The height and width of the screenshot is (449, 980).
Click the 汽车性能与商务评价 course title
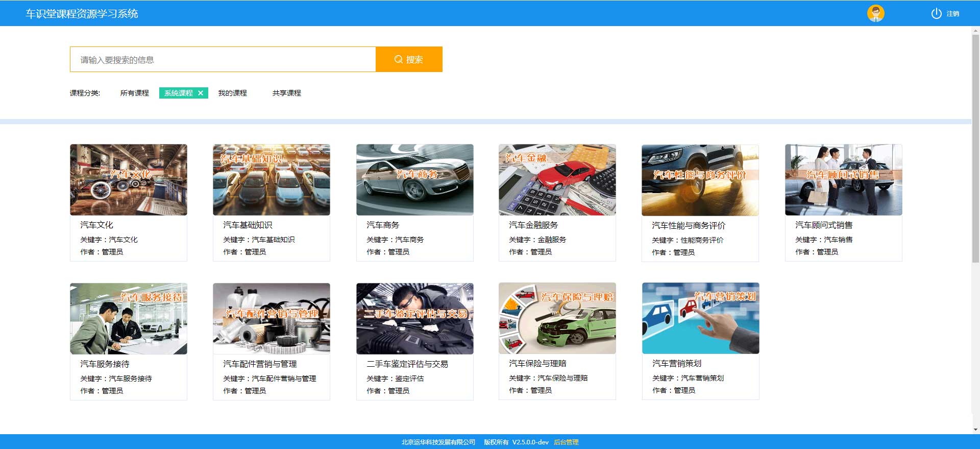click(688, 225)
